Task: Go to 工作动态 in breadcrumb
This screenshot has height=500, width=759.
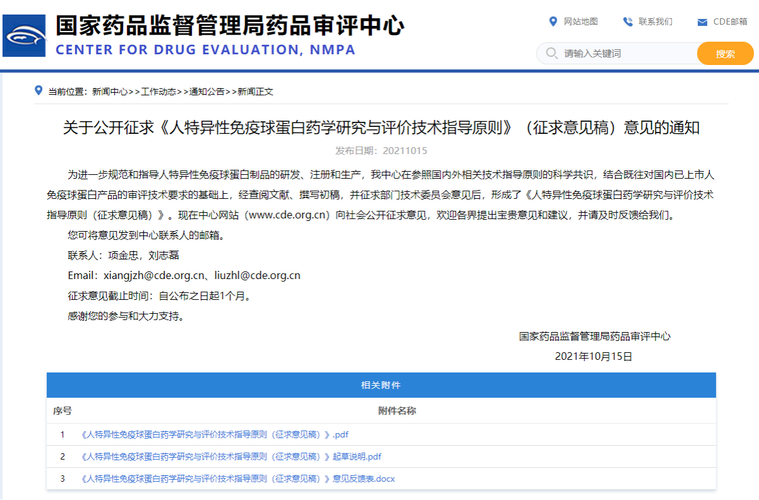Action: click(x=158, y=91)
